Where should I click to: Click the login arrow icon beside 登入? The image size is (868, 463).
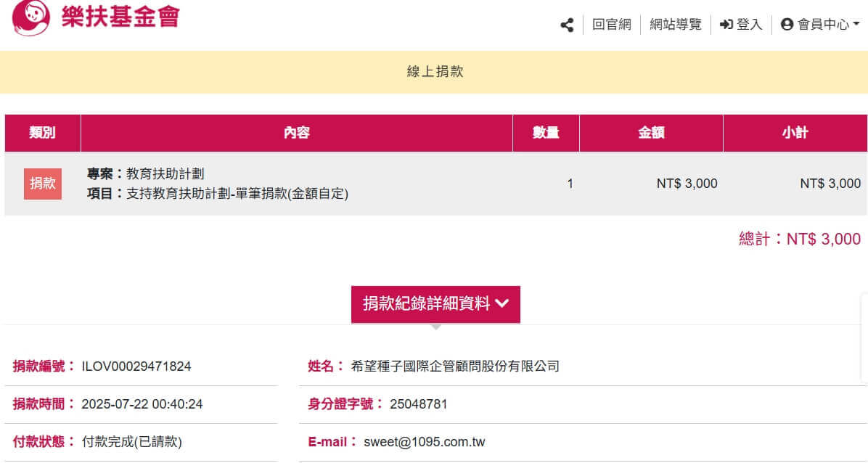(x=726, y=25)
